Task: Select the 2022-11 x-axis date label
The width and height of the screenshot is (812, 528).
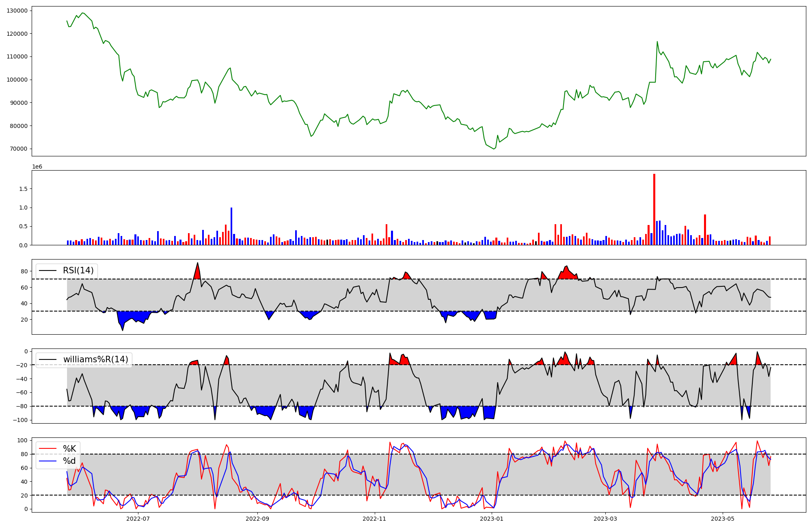Action: [x=374, y=519]
